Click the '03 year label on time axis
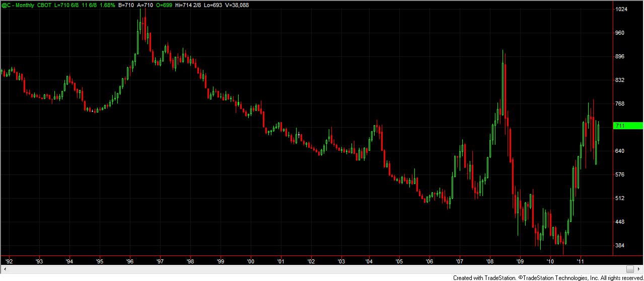This screenshot has width=644, height=281. point(341,261)
